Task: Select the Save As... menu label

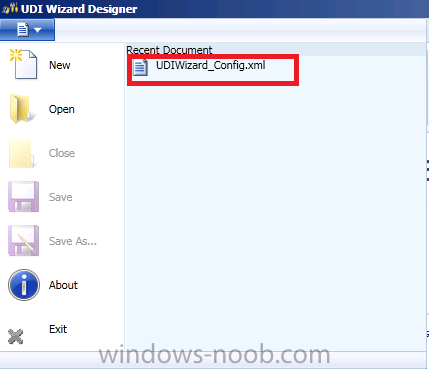Action: pyautogui.click(x=73, y=241)
